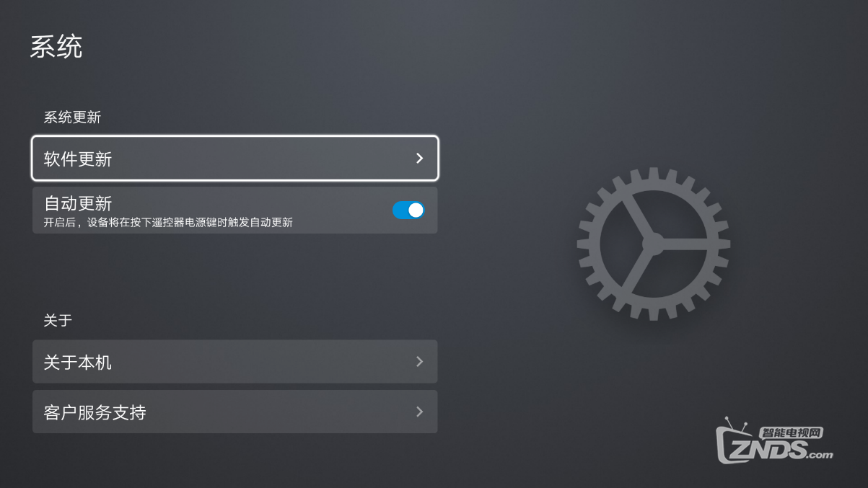Click the TV antenna icon on ZNDS logo

tap(736, 422)
